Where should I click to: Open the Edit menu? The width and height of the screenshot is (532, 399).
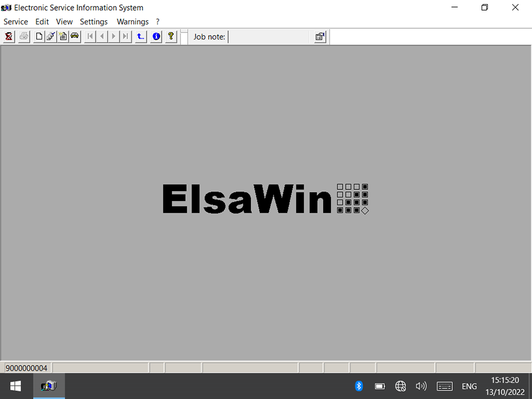coord(42,22)
